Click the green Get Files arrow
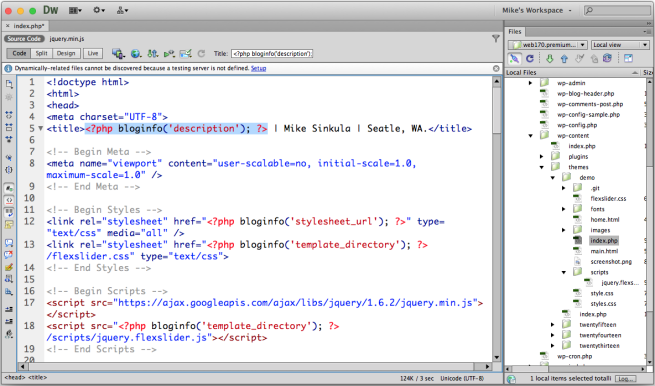Screen dimensions: 655x386 (550, 59)
